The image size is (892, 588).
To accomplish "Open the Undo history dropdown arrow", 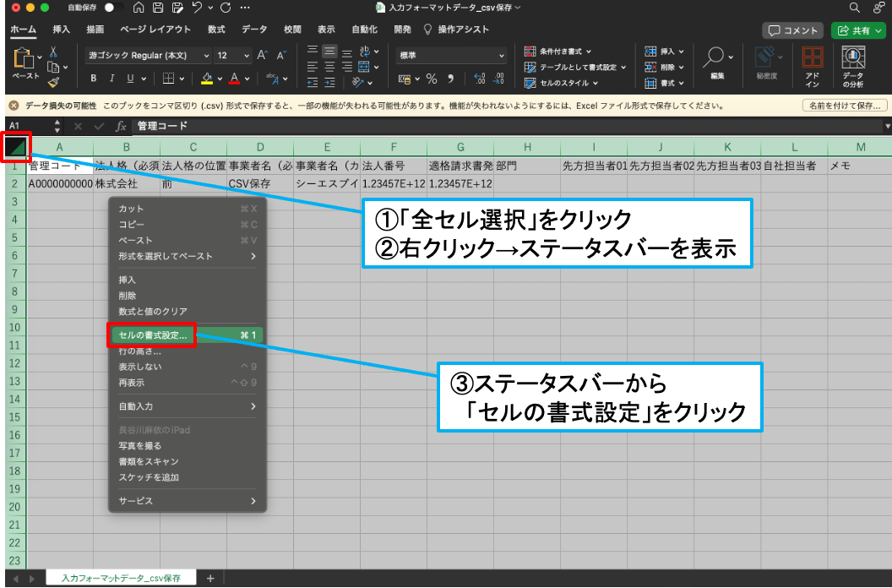I will click(210, 8).
